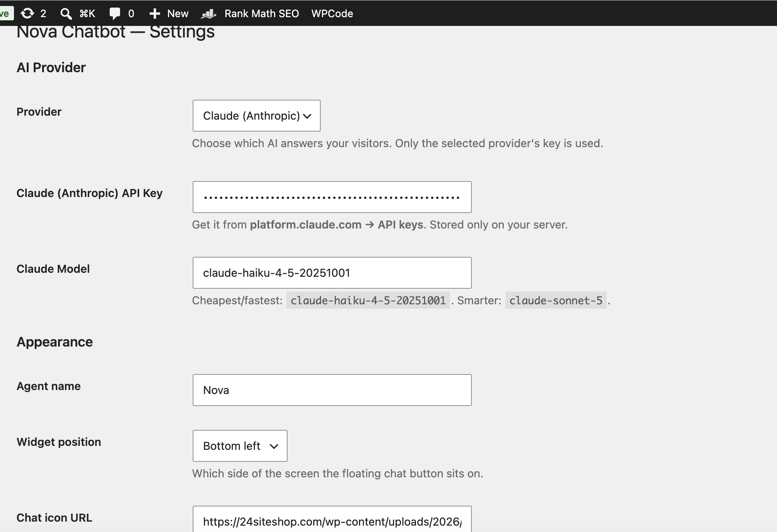
Task: Open the WPCode admin menu
Action: (332, 14)
